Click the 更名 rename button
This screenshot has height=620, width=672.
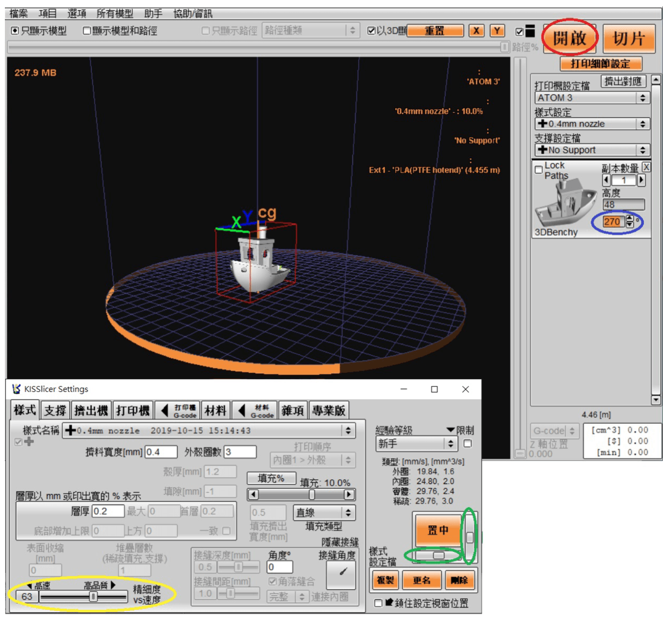pos(422,580)
